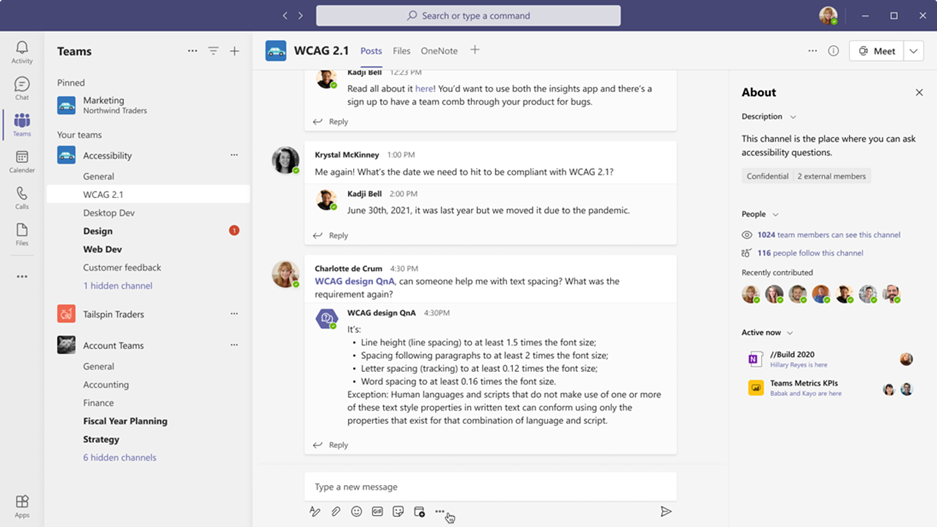
Task: Switch to the Posts tab
Action: point(371,51)
